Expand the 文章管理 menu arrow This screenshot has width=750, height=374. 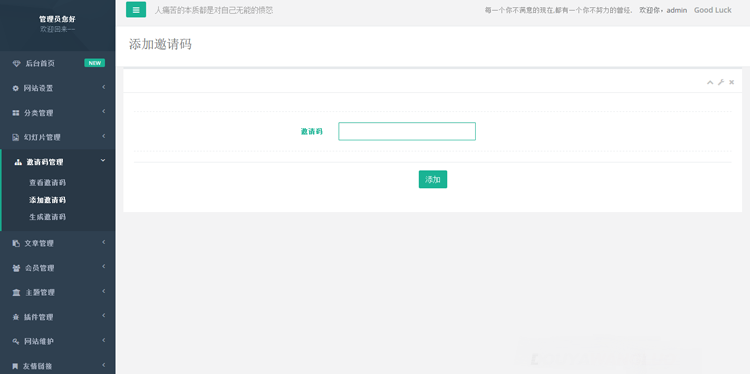click(103, 242)
